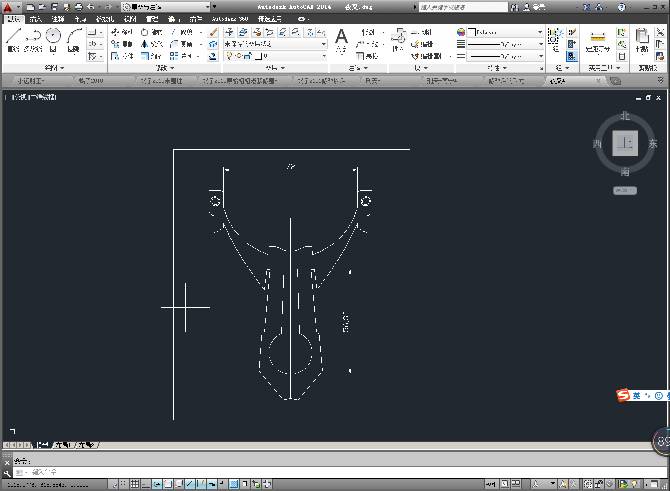Open the Layer Properties manager

point(229,32)
